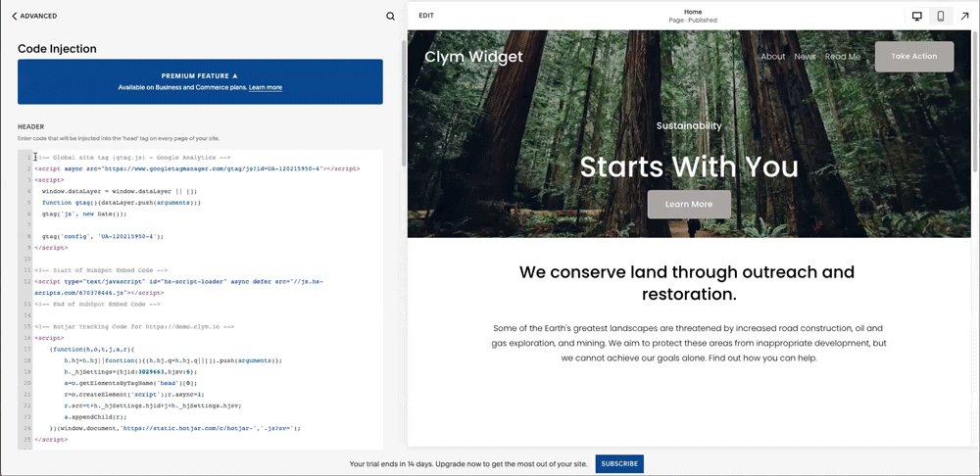The height and width of the screenshot is (476, 980).
Task: Click the Hotjar Tracking Code comment line
Action: [x=134, y=326]
